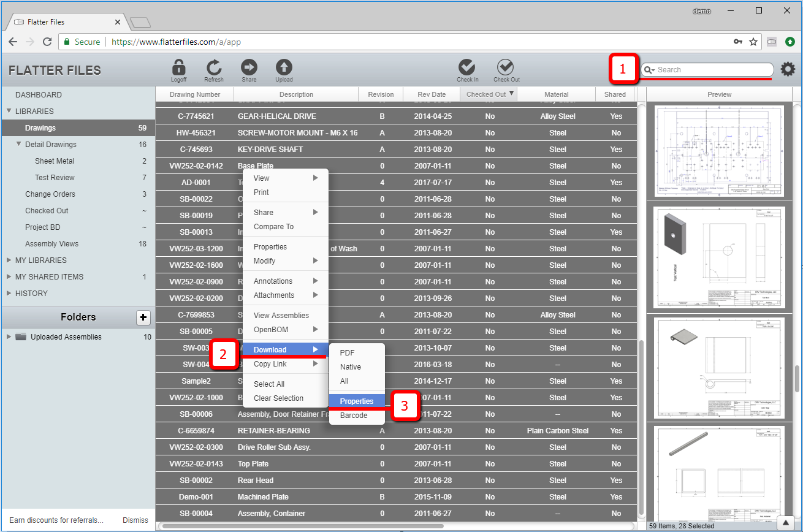Select row C-6659874 RETAINER-BEARING
The image size is (803, 532).
(x=396, y=431)
